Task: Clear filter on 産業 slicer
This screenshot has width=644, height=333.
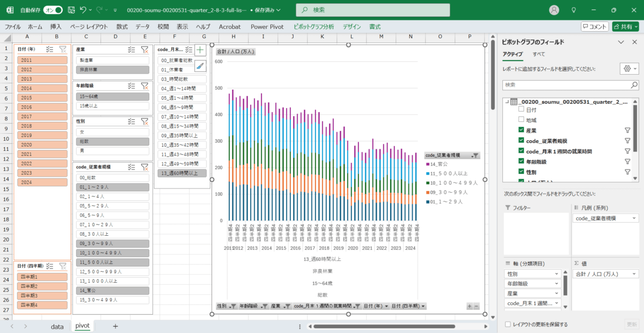Action: [144, 49]
